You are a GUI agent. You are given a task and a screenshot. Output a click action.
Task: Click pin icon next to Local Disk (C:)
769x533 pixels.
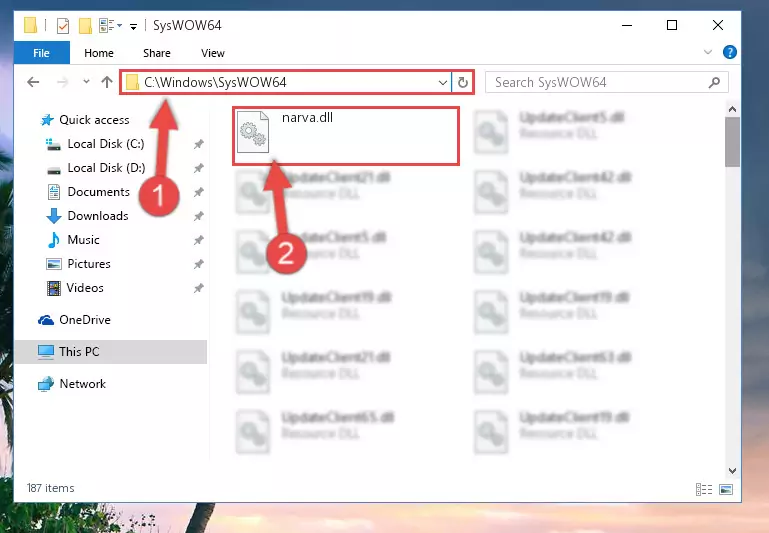[x=199, y=144]
